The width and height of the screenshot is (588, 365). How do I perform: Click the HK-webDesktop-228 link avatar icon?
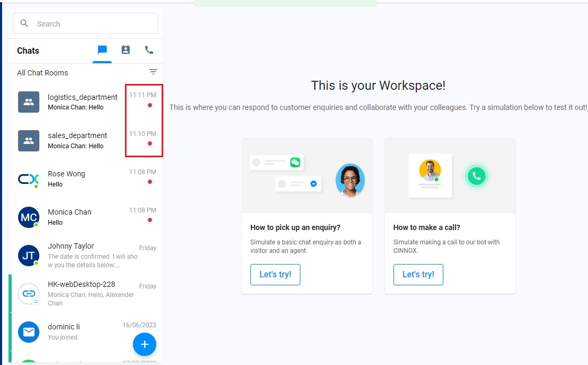pos(29,294)
